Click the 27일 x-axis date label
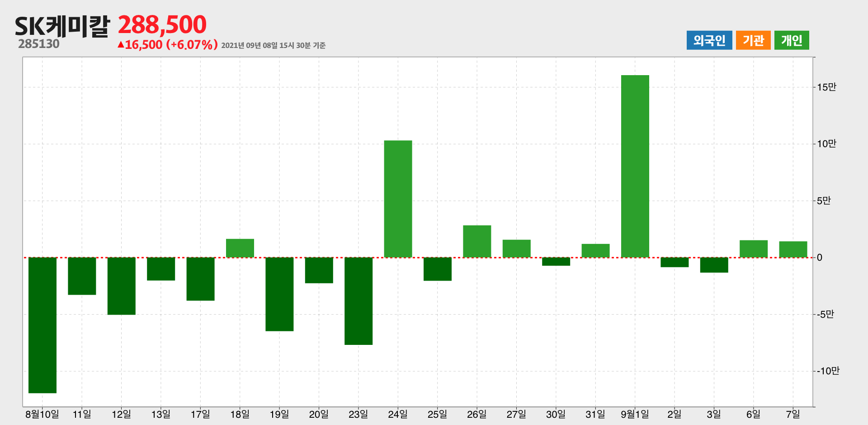 pos(517,414)
